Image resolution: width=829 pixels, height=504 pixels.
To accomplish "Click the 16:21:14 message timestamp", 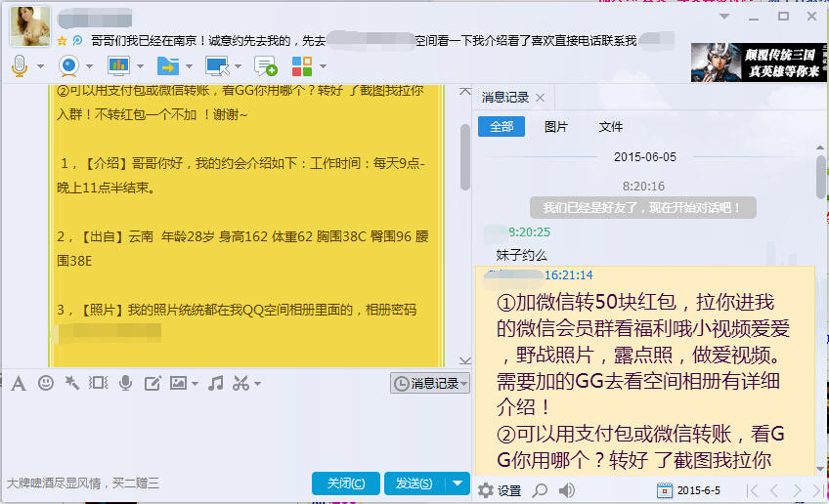I will [x=568, y=275].
